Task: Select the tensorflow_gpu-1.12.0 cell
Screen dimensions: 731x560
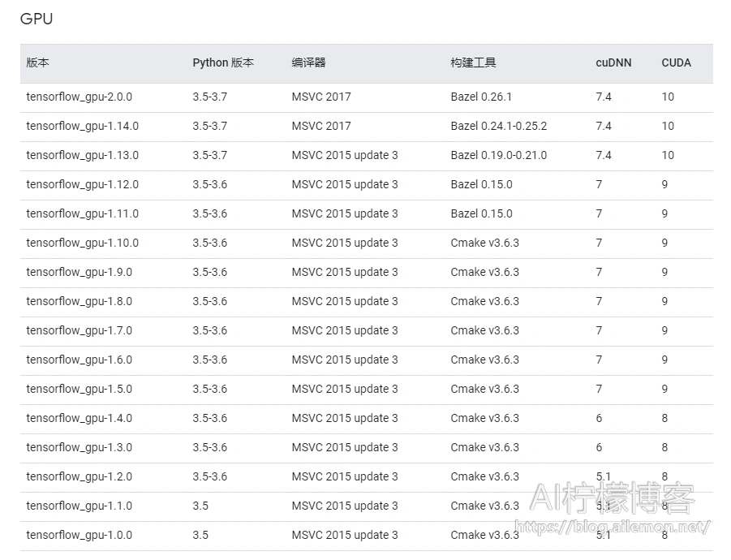Action: (x=83, y=185)
